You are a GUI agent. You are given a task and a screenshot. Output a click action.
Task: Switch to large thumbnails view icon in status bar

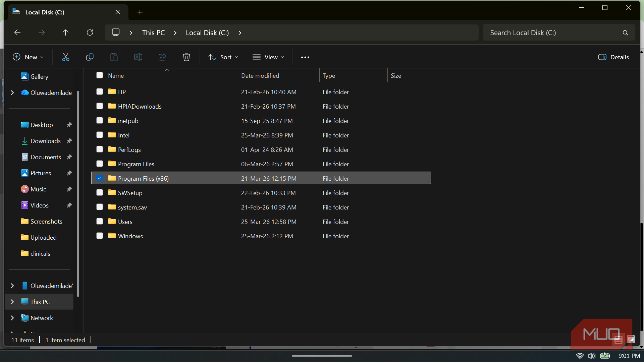(x=631, y=340)
